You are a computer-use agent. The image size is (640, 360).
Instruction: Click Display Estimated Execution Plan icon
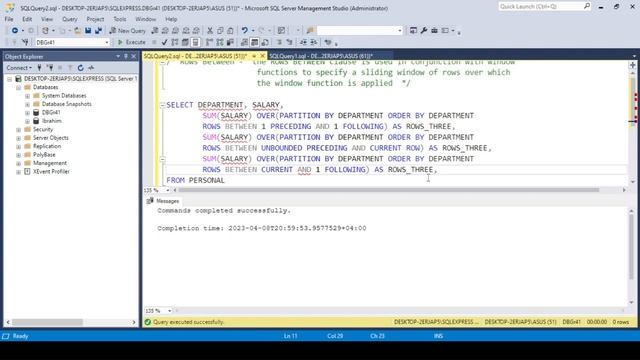(175, 42)
